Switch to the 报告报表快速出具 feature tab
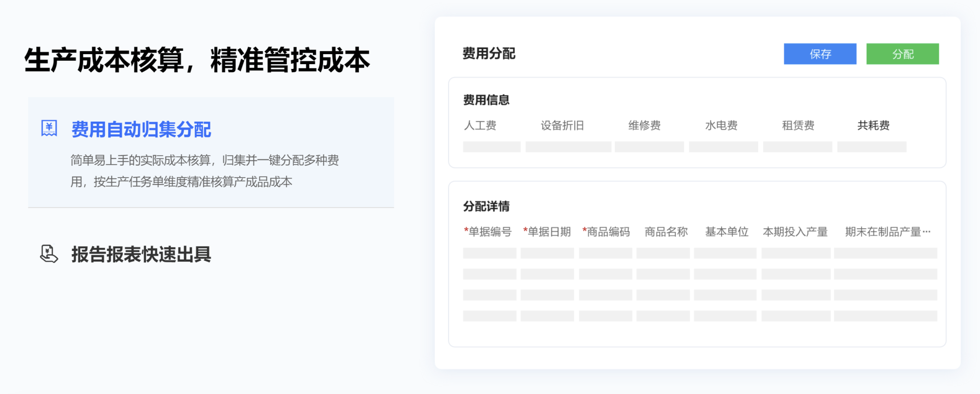The width and height of the screenshot is (980, 394). pos(141,254)
